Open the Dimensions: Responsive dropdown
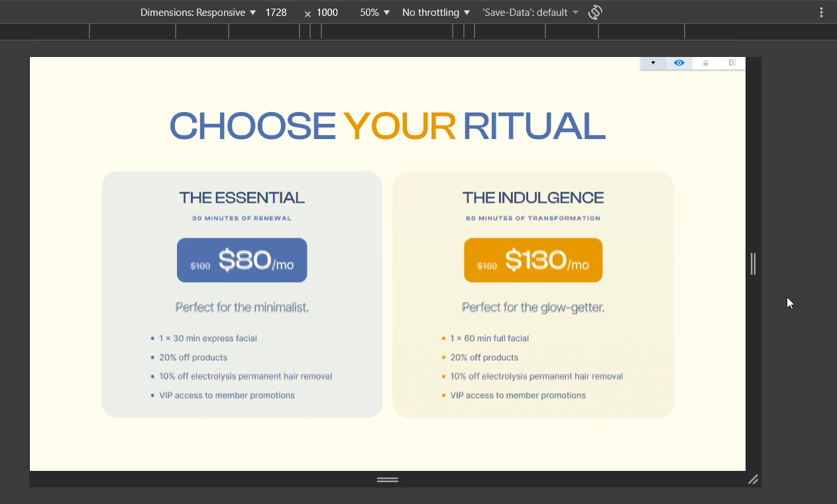The width and height of the screenshot is (837, 504). point(198,13)
